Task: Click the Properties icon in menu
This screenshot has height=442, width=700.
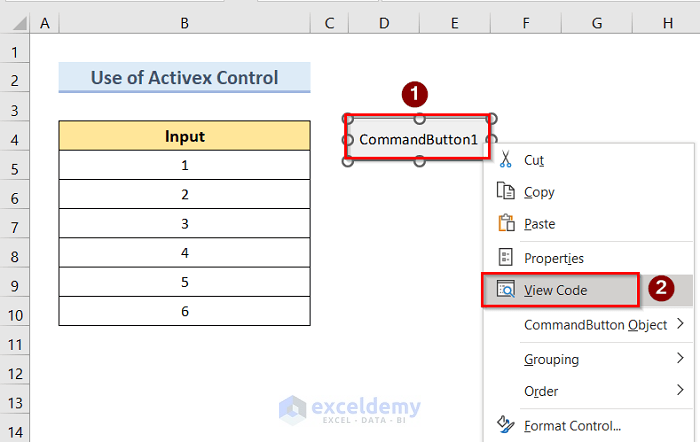Action: 505,258
